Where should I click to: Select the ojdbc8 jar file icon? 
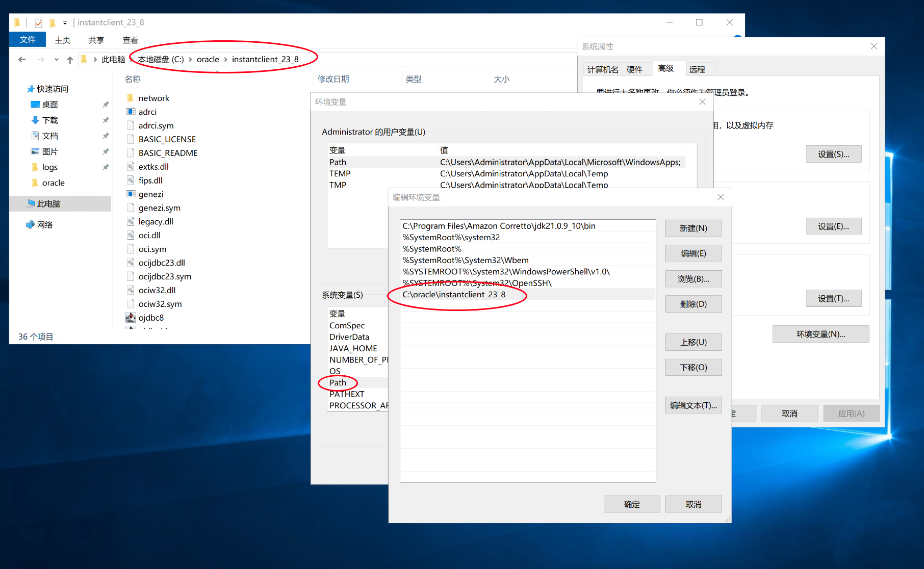click(131, 318)
